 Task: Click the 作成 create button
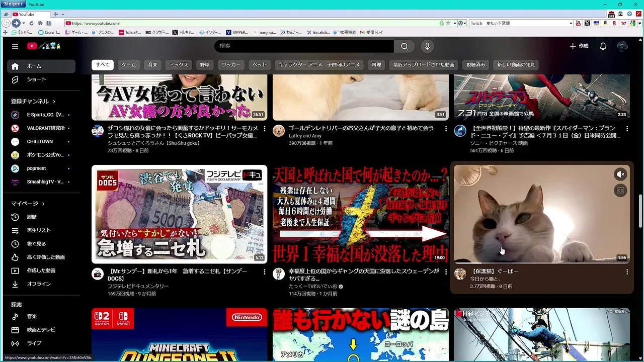tap(579, 46)
